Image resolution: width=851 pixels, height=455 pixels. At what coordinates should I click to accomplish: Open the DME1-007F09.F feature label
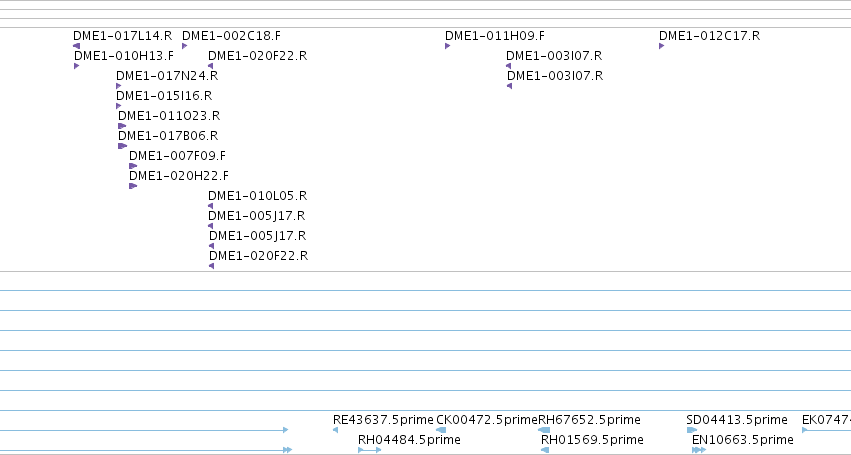(x=177, y=156)
